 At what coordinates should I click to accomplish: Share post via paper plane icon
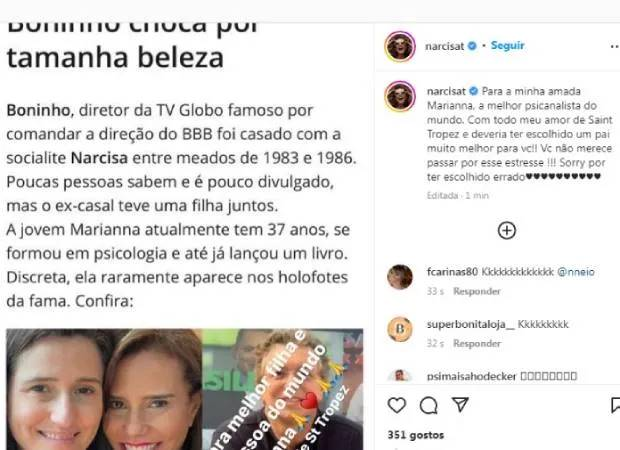(x=460, y=405)
